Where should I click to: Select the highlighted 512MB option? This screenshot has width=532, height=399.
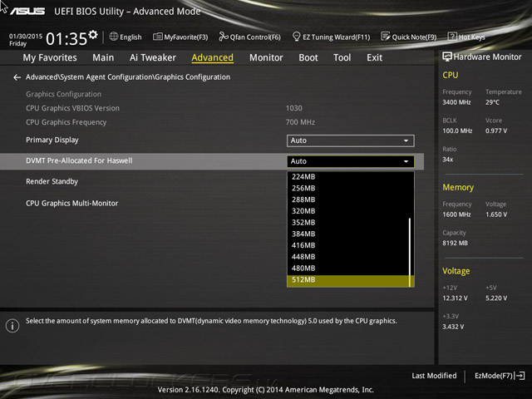(x=348, y=280)
